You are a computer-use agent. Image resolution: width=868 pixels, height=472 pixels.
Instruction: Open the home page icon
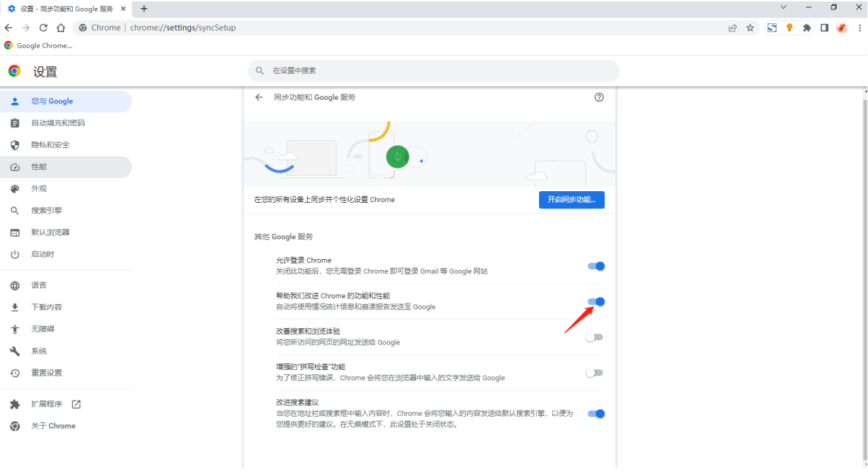point(61,28)
